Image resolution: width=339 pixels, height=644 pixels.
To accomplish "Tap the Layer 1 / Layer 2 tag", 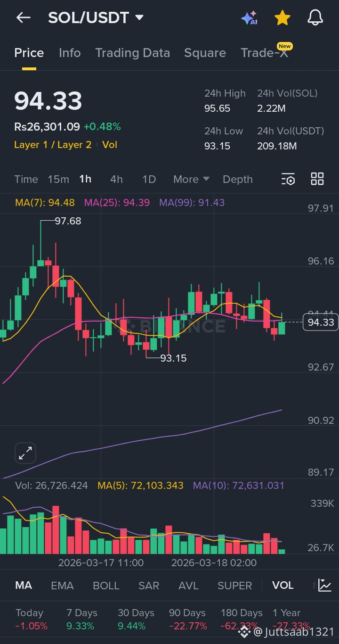I will pos(53,145).
